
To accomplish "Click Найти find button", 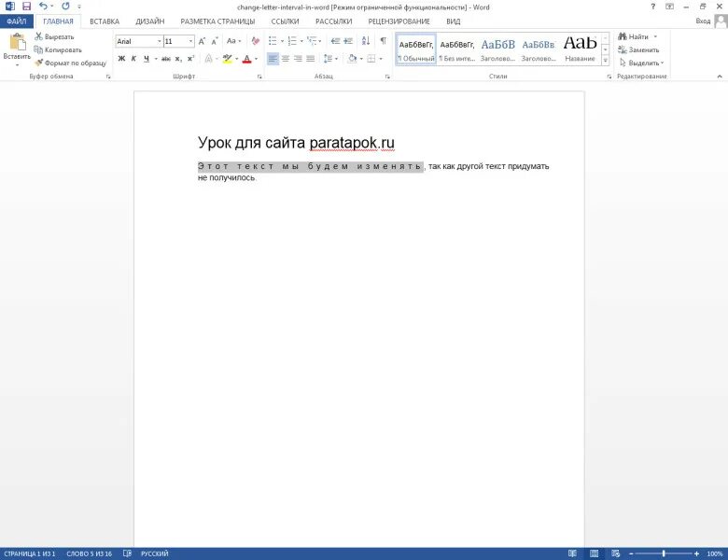I will click(634, 36).
